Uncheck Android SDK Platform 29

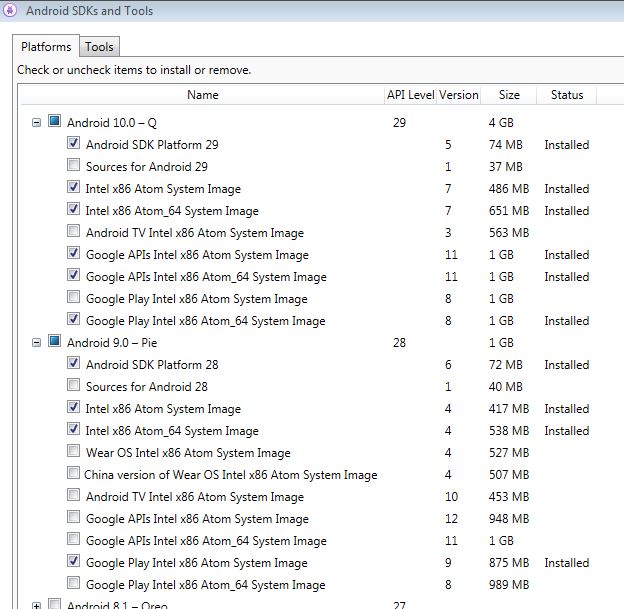[74, 143]
